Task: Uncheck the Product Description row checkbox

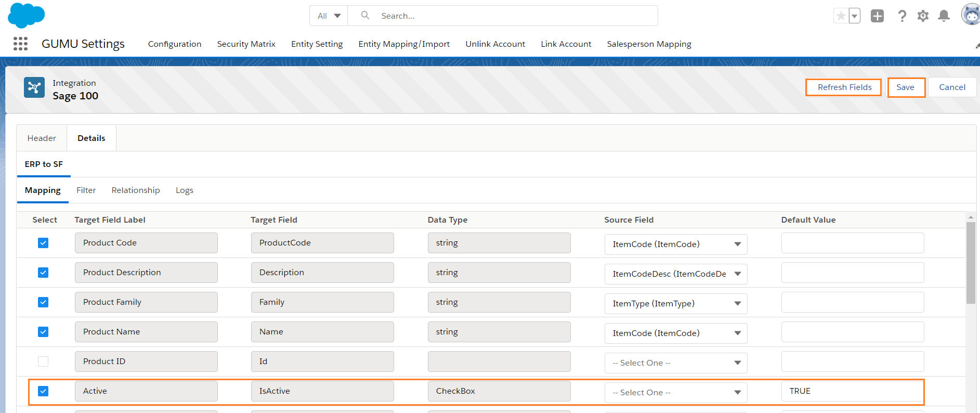Action: click(43, 273)
